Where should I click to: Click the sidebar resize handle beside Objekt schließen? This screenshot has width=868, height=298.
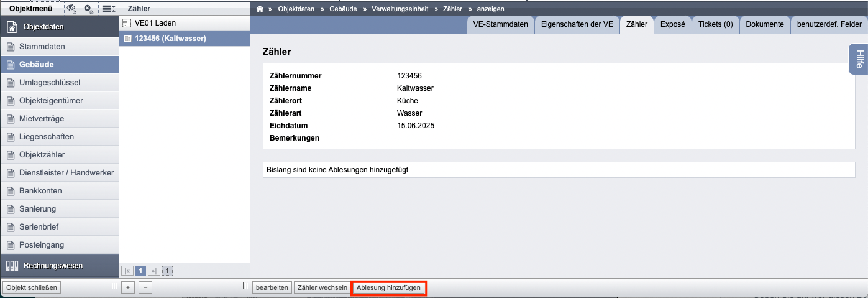114,286
